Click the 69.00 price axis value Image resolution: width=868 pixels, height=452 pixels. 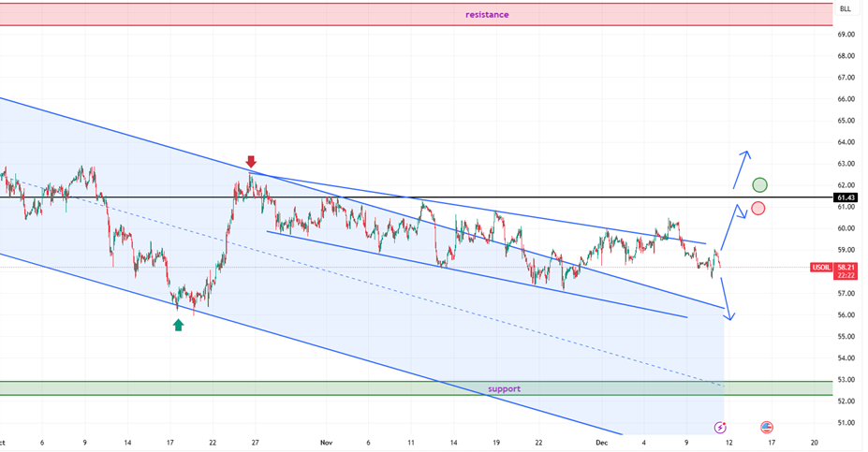tap(846, 35)
